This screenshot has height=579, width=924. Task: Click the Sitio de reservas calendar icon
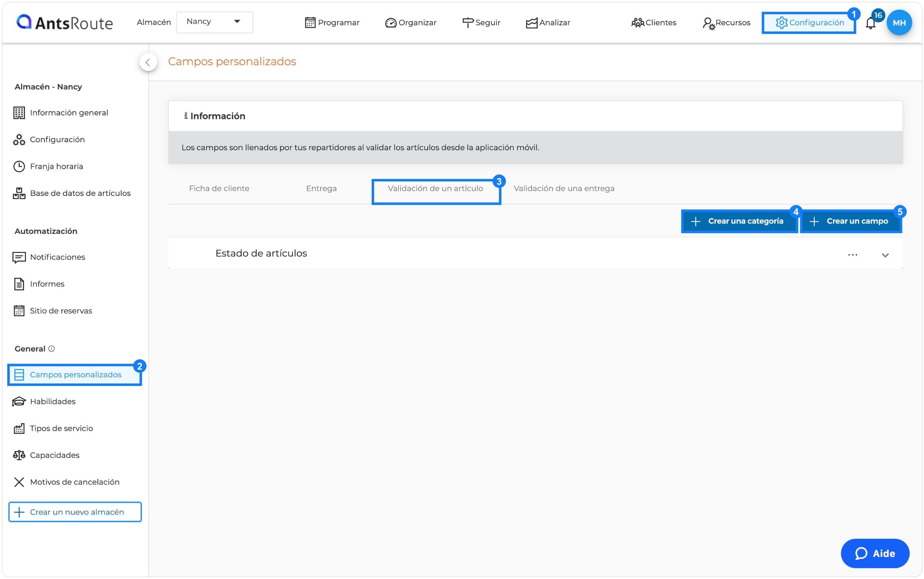[19, 311]
